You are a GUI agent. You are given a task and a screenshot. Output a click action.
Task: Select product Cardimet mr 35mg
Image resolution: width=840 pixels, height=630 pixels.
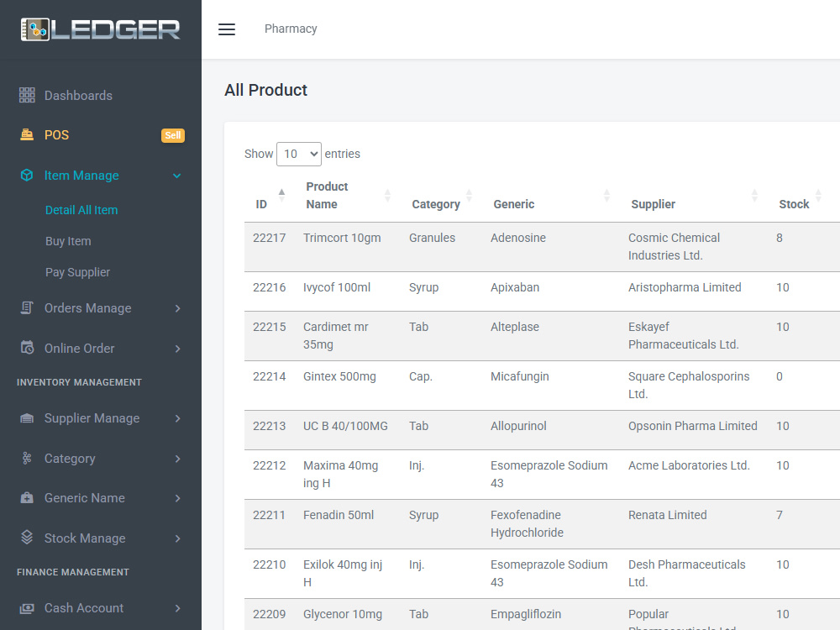coord(335,335)
